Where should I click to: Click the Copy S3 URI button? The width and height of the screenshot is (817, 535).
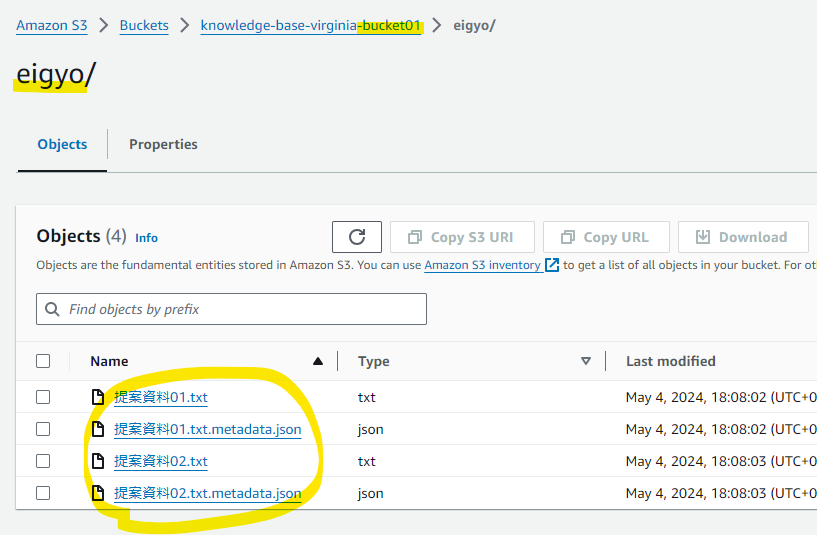pyautogui.click(x=462, y=237)
